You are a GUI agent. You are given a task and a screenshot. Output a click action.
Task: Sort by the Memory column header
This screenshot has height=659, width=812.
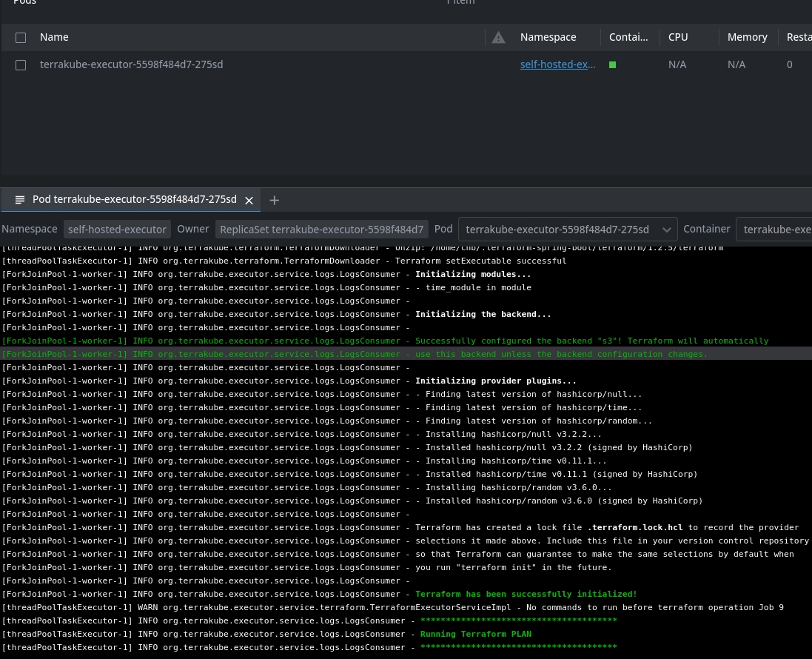tap(747, 37)
